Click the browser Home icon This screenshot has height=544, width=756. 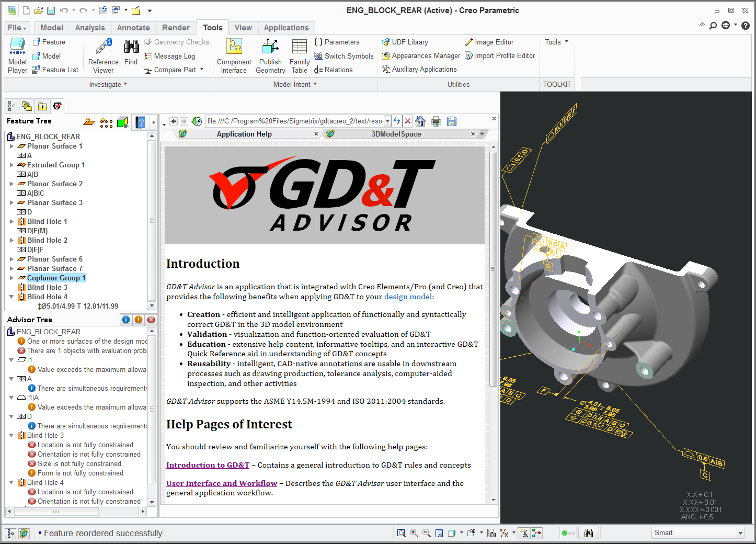click(x=420, y=121)
